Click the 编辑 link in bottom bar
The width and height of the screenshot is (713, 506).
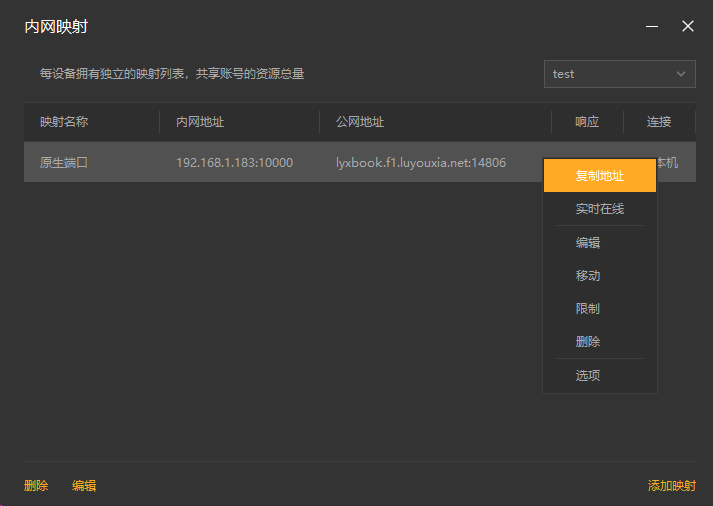(x=84, y=486)
